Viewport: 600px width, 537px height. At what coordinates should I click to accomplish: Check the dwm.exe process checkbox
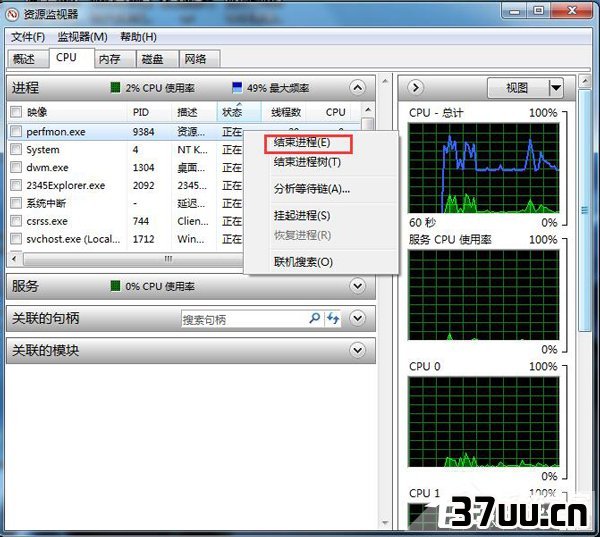(16, 167)
